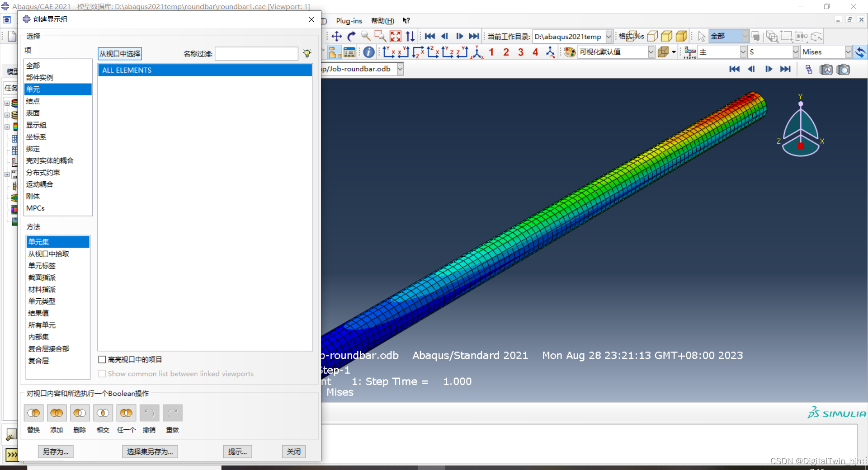This screenshot has width=868, height=470.
Task: Click the Either Boolean icon above 任一个
Action: (x=126, y=413)
